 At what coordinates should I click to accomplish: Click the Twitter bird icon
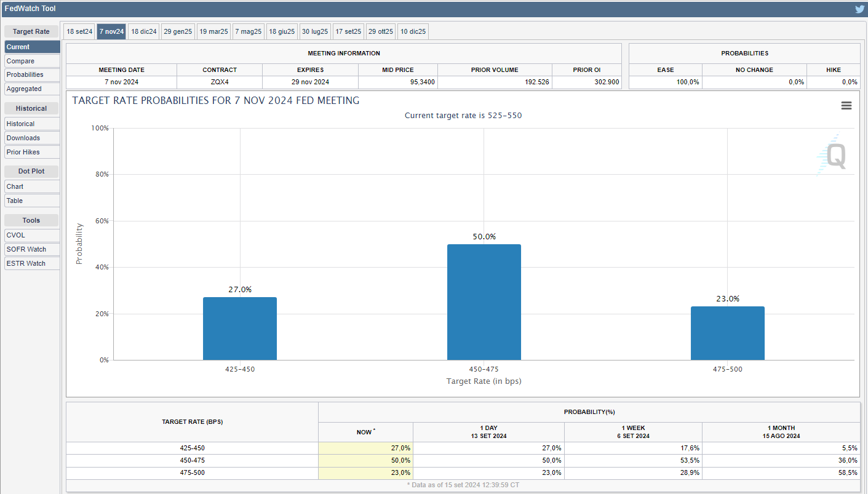pos(859,9)
